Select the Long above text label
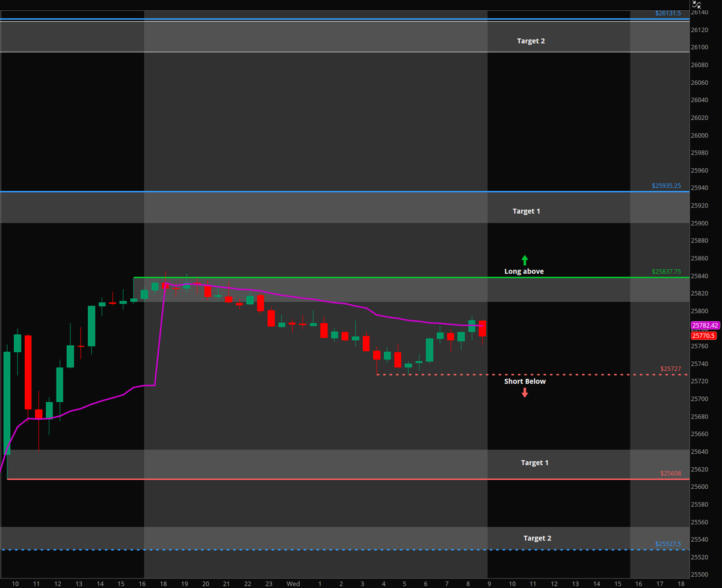This screenshot has height=588, width=722. 524,271
